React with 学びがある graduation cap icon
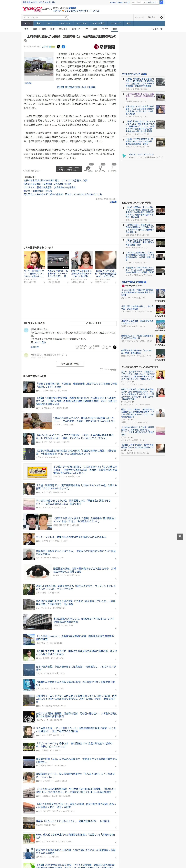The height and width of the screenshot is (868, 186). click(x=89, y=168)
